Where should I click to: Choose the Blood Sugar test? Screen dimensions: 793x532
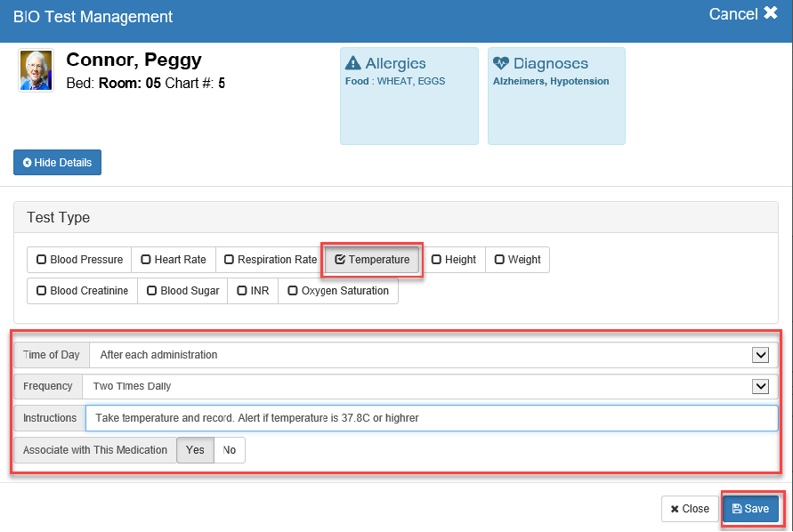pos(182,291)
